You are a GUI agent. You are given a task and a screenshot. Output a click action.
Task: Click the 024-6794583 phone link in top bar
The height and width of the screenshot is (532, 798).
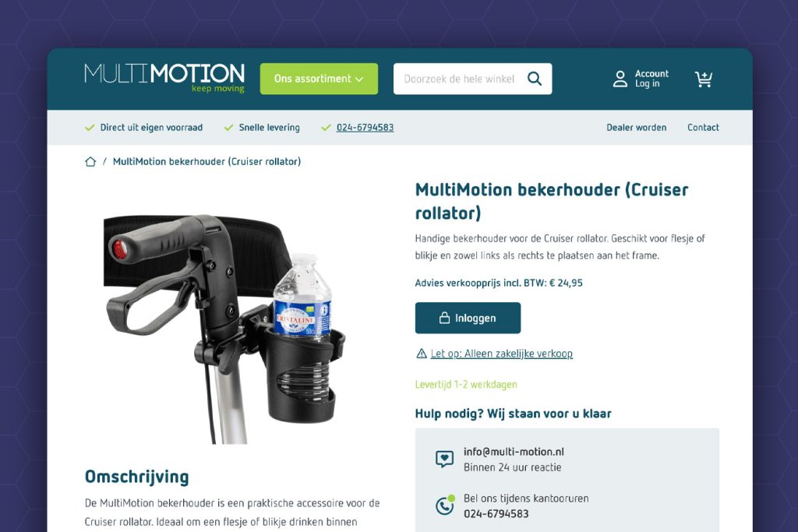click(x=365, y=128)
